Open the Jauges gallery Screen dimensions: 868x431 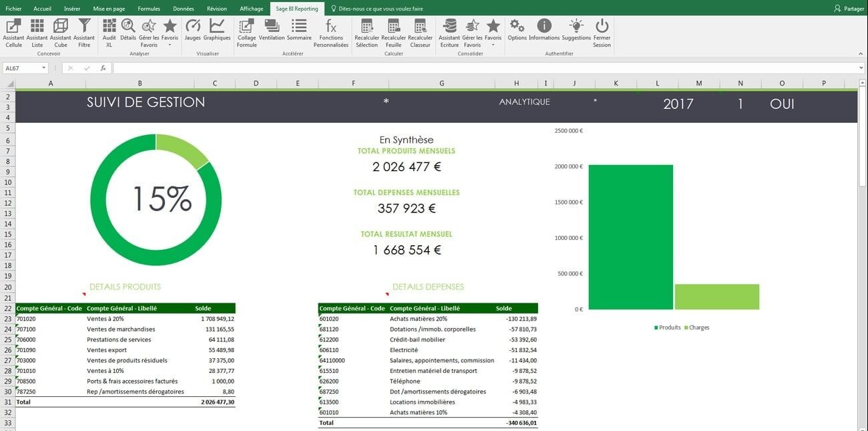click(x=192, y=30)
